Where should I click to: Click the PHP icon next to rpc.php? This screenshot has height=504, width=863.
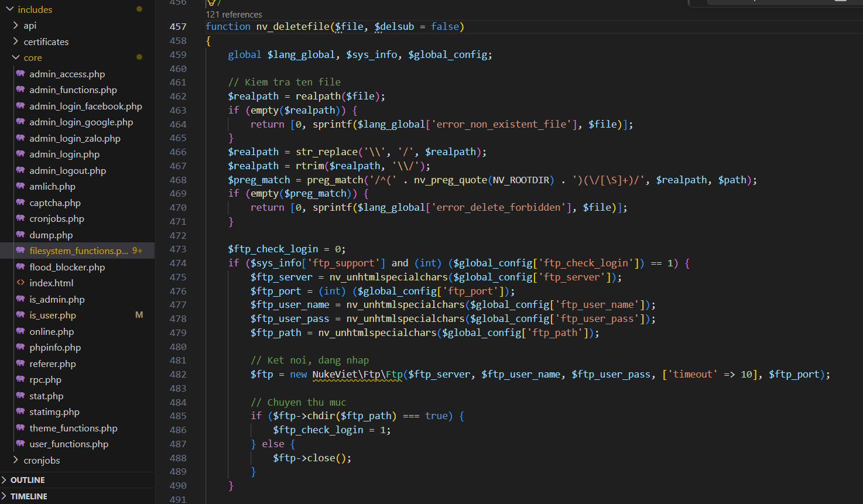[20, 379]
